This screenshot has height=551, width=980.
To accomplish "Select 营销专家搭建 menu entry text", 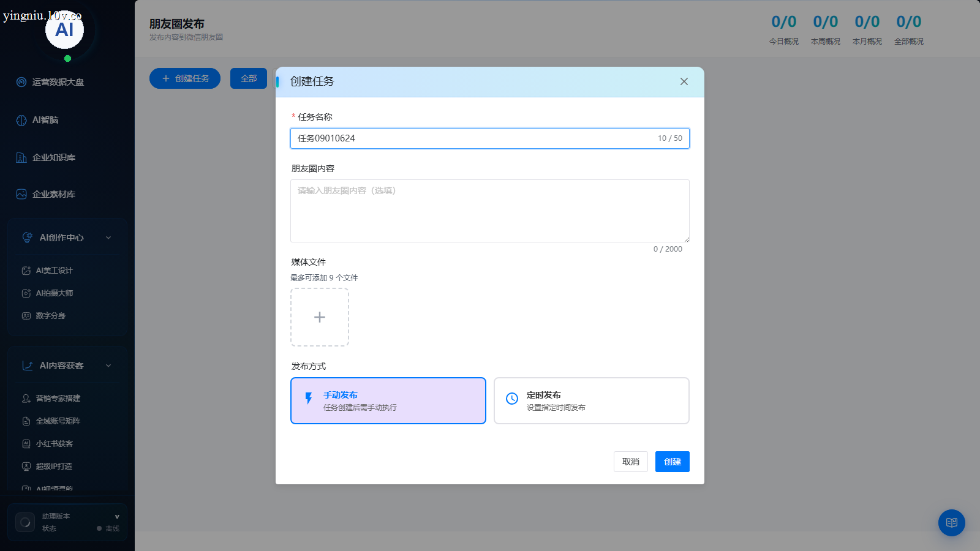I will tap(58, 399).
